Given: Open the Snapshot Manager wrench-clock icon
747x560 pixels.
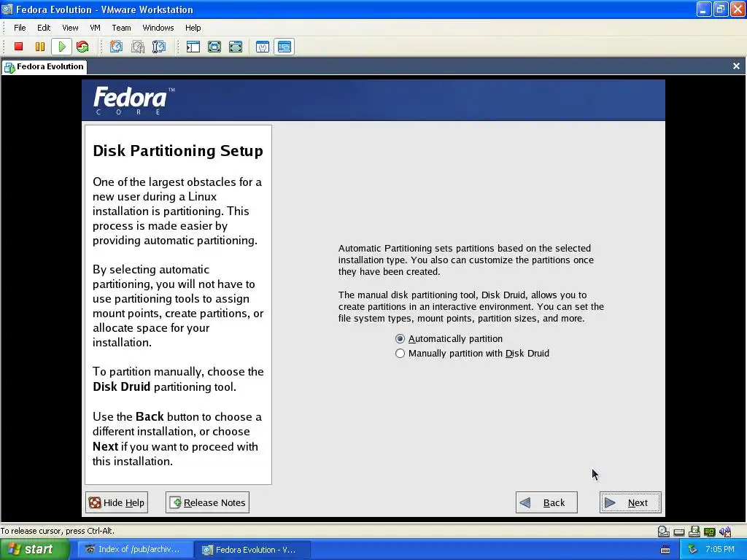Looking at the screenshot, I should [x=158, y=47].
